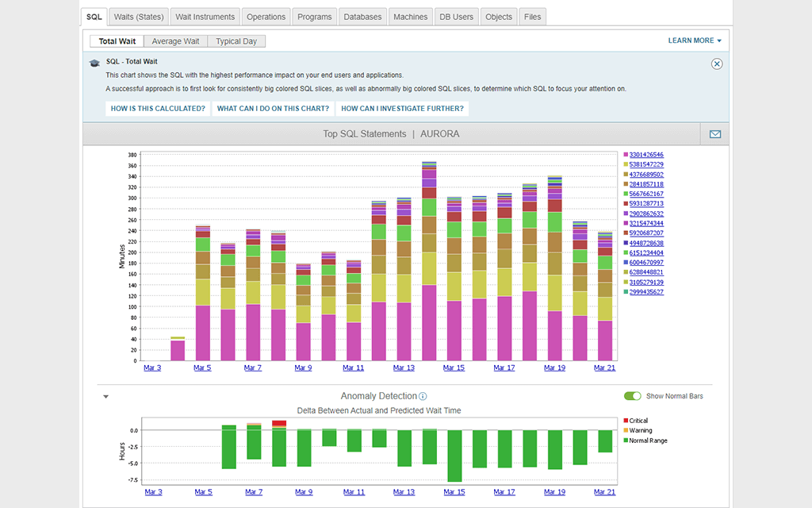The width and height of the screenshot is (812, 508).
Task: Open the Databases tab
Action: 362,16
